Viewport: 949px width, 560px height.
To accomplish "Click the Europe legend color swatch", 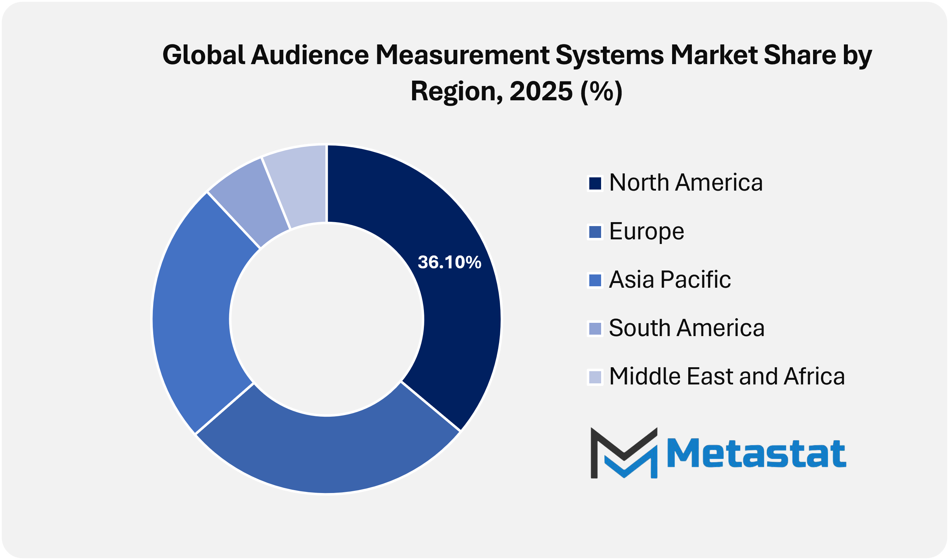I will (595, 232).
